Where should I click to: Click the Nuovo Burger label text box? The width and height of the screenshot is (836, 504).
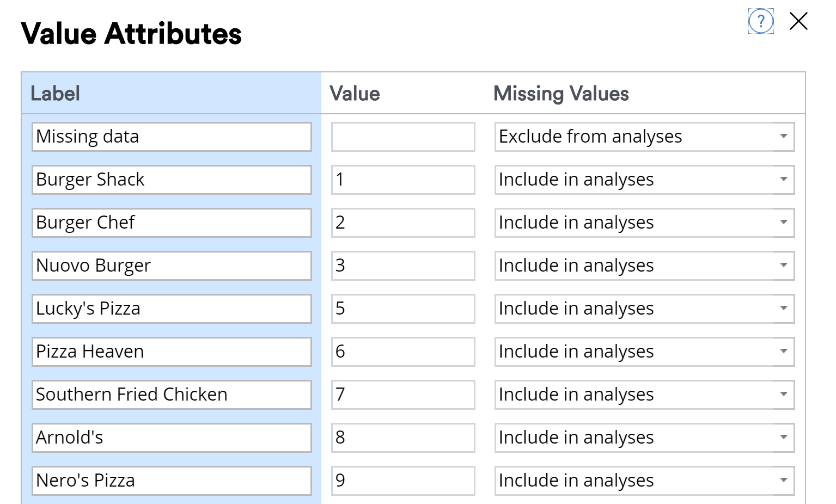coord(171,266)
